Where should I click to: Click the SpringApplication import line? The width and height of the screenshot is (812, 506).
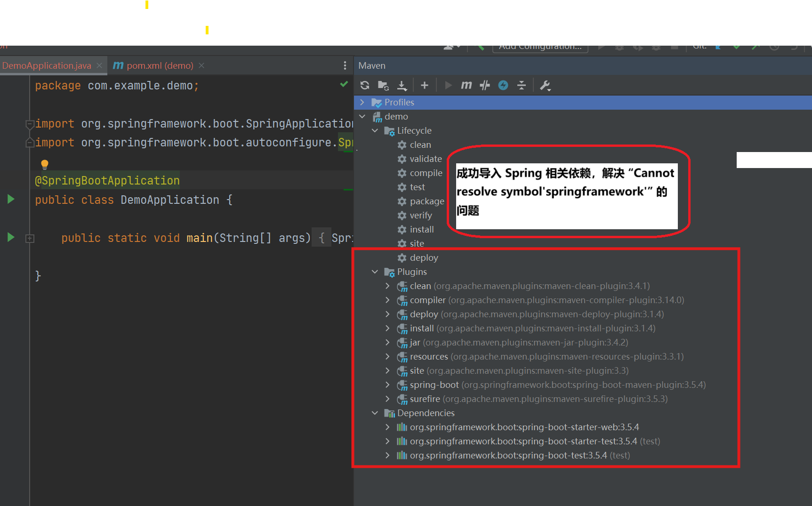(x=194, y=123)
